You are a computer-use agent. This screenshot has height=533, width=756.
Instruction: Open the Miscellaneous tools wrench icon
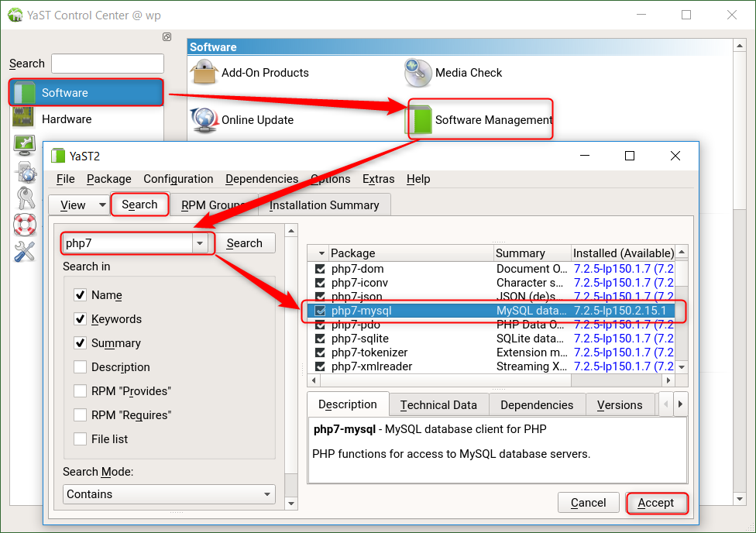pos(25,251)
